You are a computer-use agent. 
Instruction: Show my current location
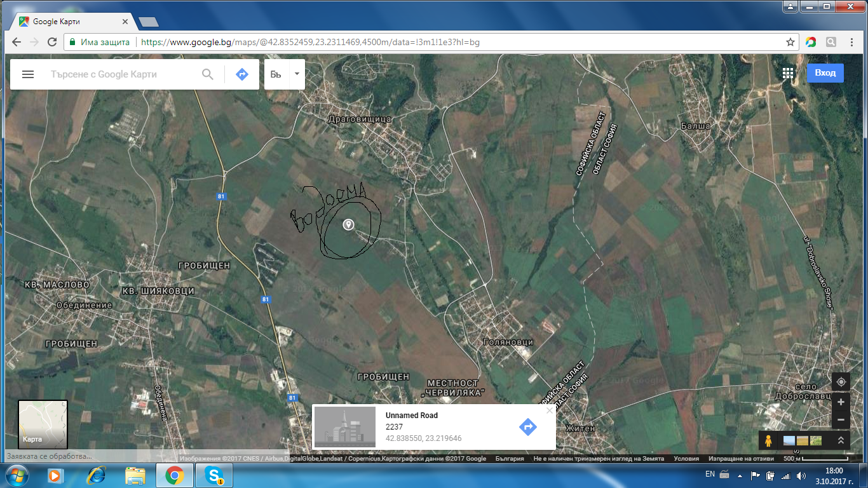click(841, 382)
